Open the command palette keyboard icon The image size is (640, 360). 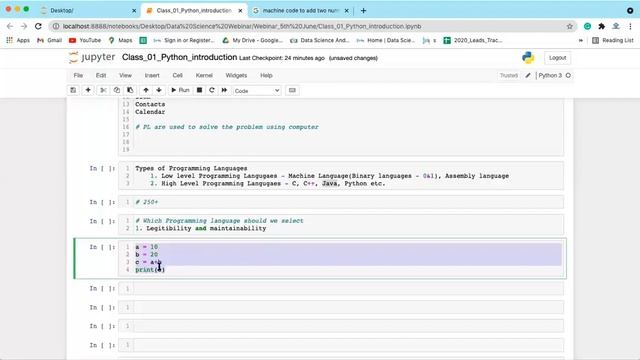(292, 90)
